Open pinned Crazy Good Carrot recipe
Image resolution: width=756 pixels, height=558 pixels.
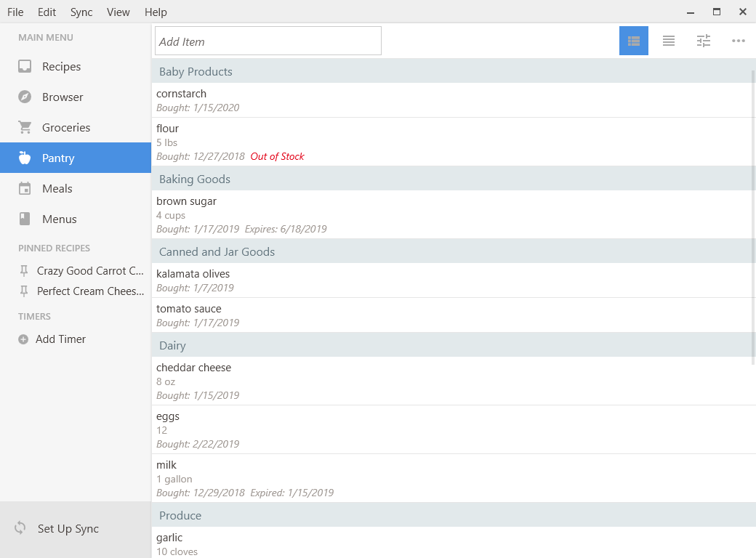[90, 271]
